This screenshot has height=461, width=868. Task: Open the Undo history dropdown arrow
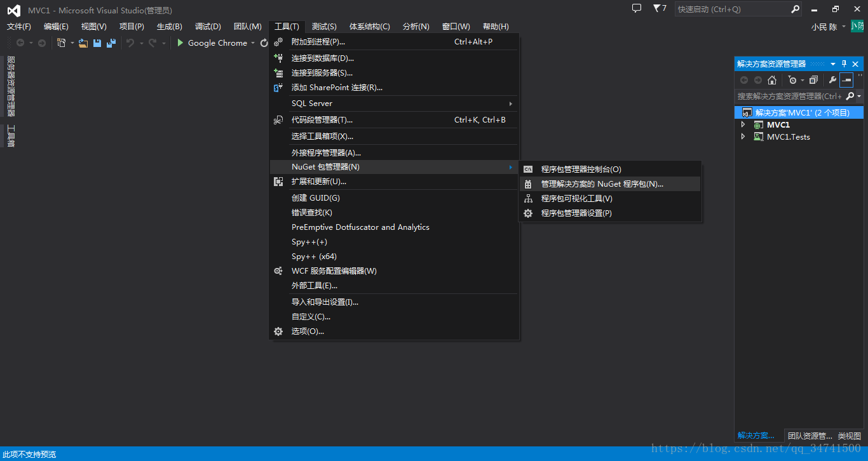click(141, 43)
